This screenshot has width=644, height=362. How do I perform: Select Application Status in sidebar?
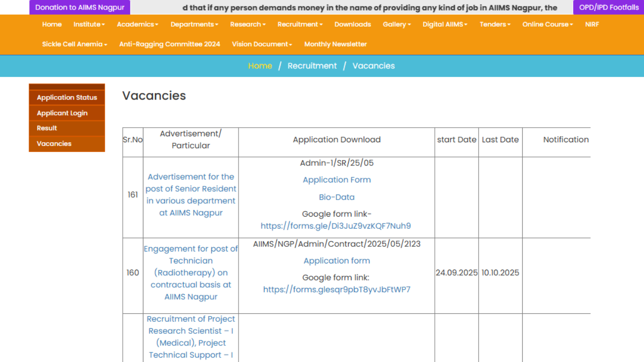67,98
